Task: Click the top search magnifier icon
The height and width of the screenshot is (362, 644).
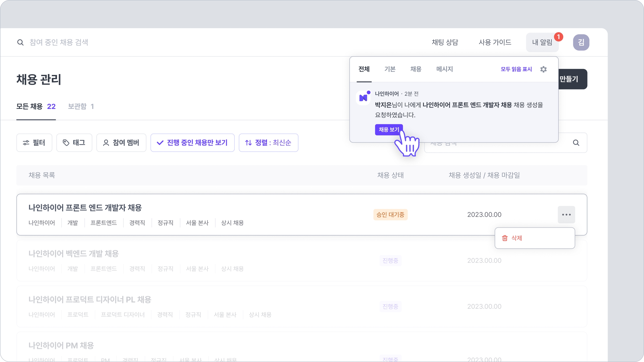Action: 20,42
